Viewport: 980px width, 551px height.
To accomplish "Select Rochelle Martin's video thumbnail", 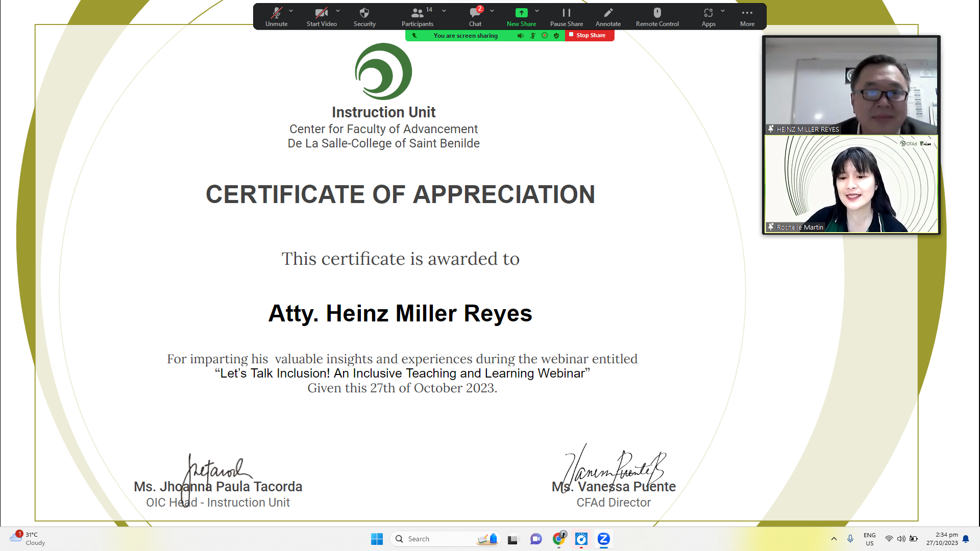I will click(851, 184).
